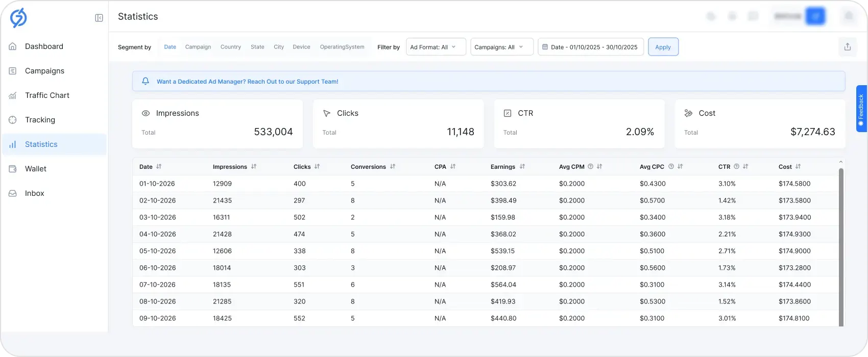
Task: Click earnings value $564.04
Action: click(x=503, y=285)
